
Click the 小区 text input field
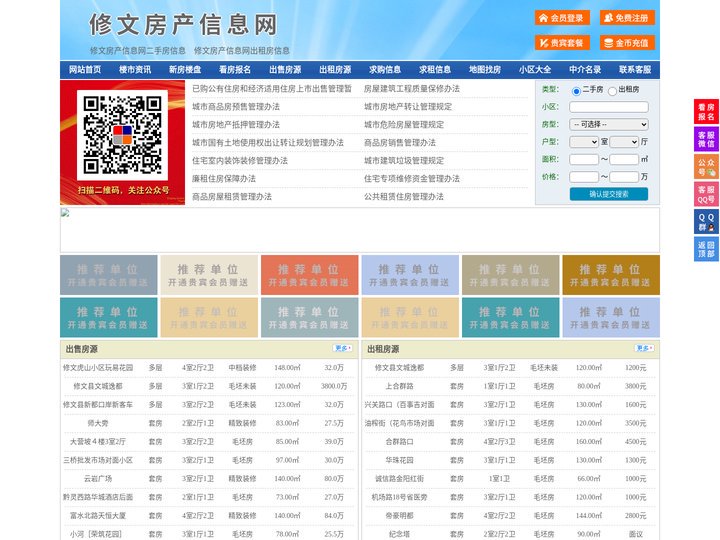tap(609, 107)
